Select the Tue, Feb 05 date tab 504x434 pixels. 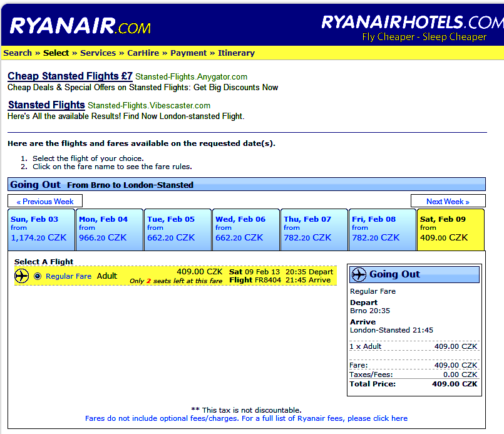pos(178,230)
